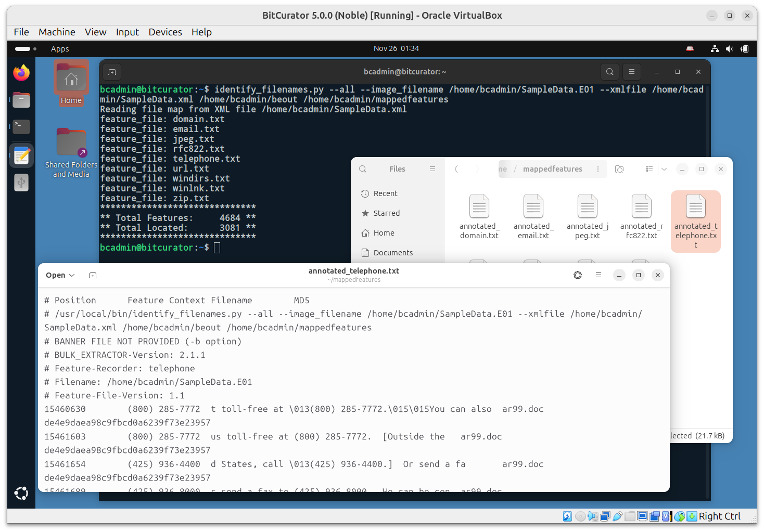The height and width of the screenshot is (532, 764).
Task: Open the Files app in the dock
Action: (21, 100)
